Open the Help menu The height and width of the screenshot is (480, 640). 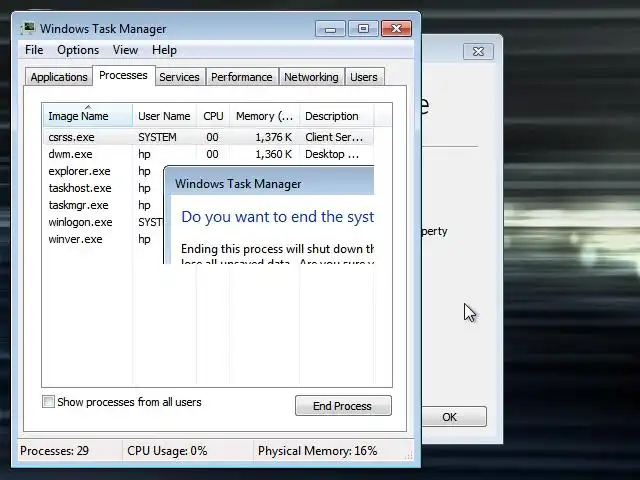[164, 50]
